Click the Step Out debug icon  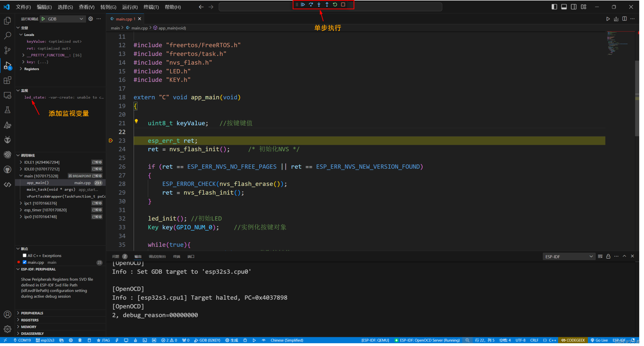tap(327, 5)
